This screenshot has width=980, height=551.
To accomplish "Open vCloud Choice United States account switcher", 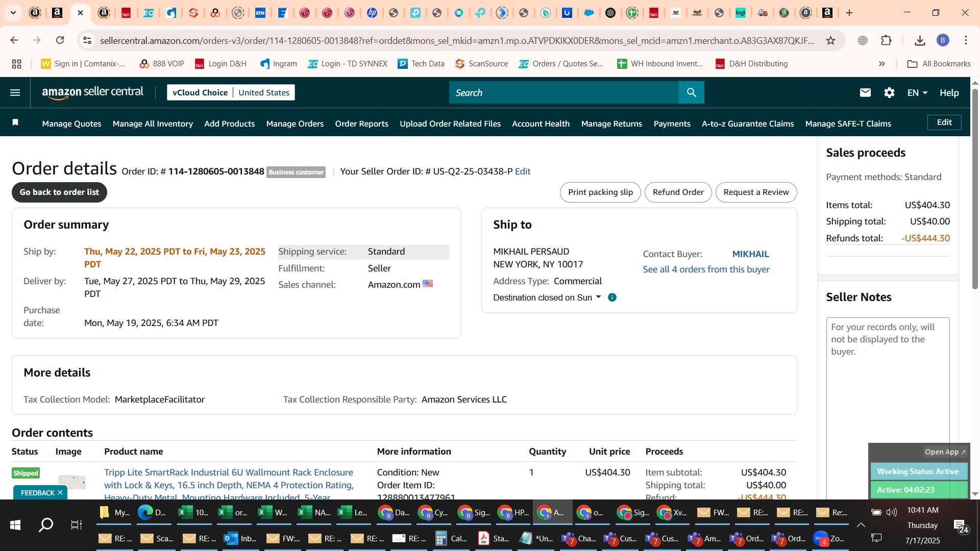I will (231, 92).
